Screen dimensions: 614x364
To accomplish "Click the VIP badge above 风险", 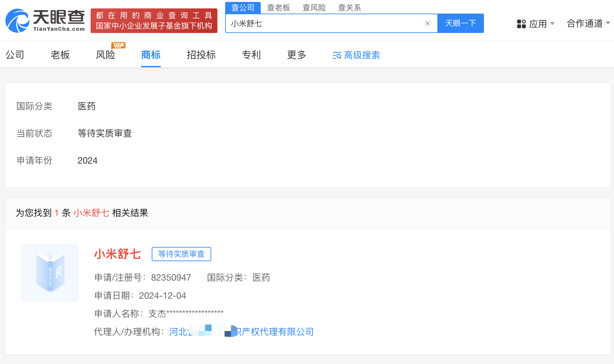I will click(118, 45).
